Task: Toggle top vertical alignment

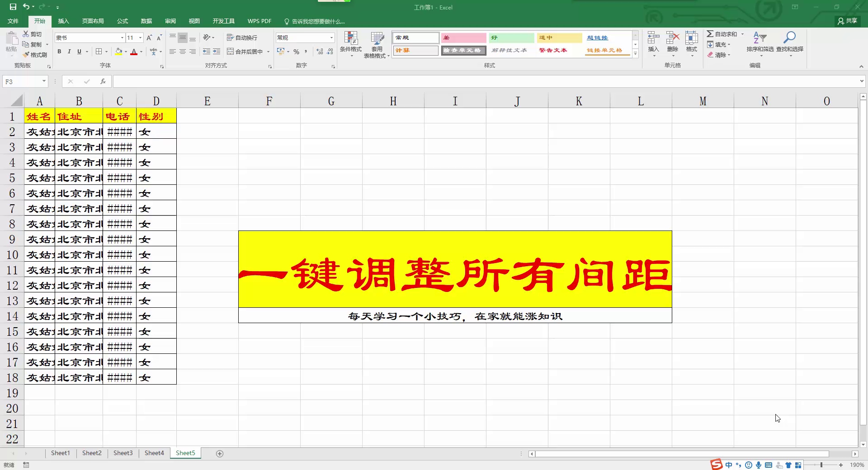Action: [x=173, y=38]
